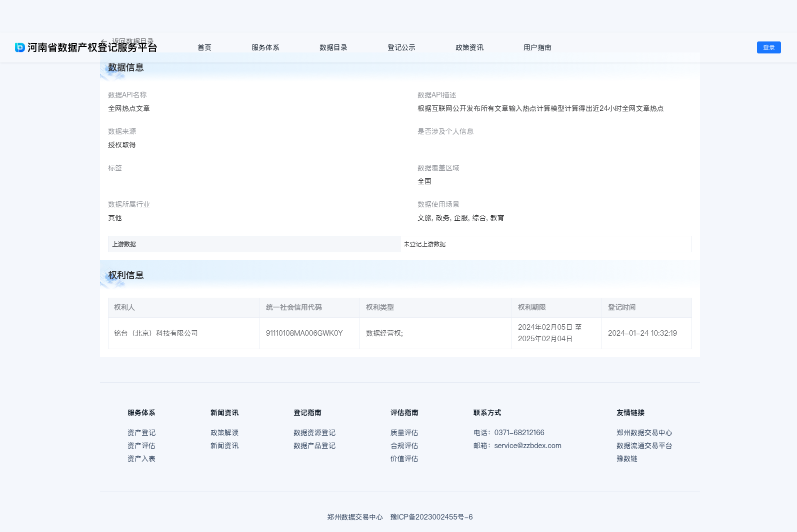This screenshot has width=797, height=532.
Task: Select API name value 全网热点文章
Action: pos(129,108)
